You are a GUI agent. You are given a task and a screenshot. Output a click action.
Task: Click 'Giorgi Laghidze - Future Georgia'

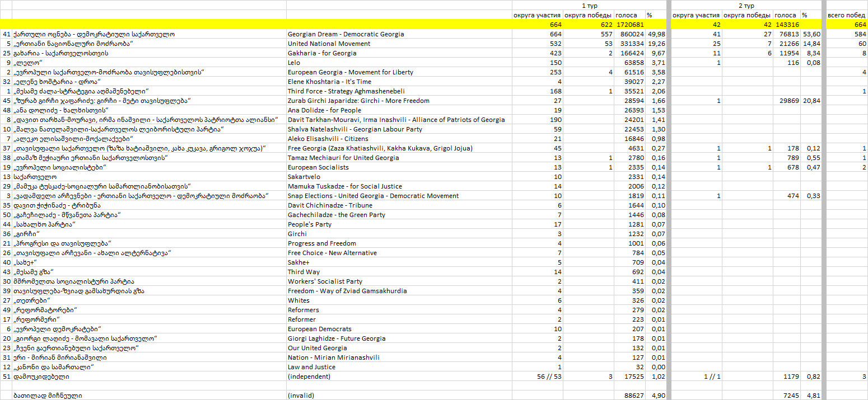coord(399,338)
